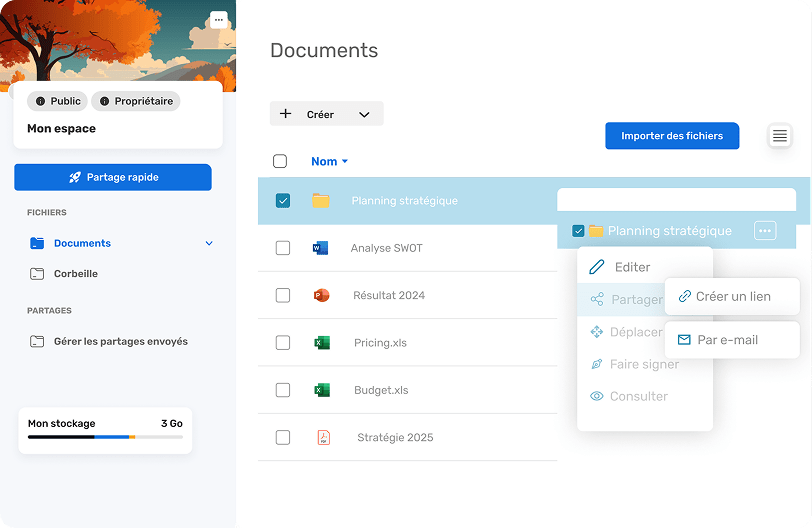Viewport: 812px width, 528px height.
Task: Click the PowerPoint icon beside Résultat 2024
Action: tap(321, 295)
